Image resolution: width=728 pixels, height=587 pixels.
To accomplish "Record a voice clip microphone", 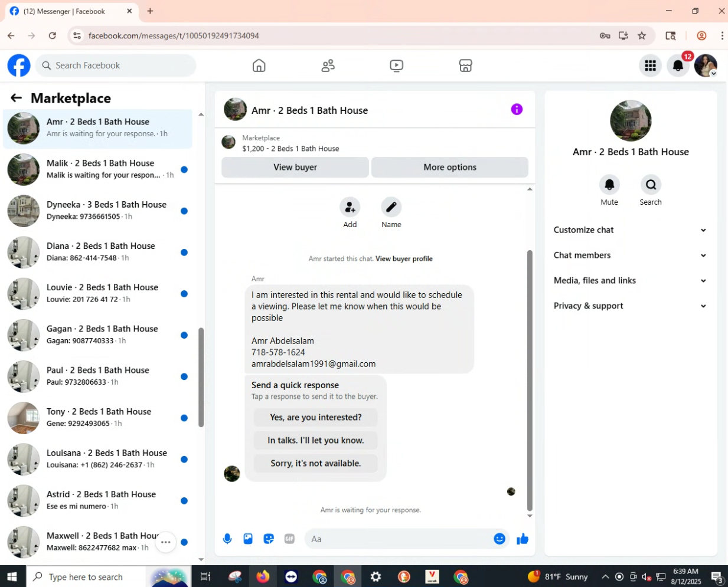I will pos(227,539).
